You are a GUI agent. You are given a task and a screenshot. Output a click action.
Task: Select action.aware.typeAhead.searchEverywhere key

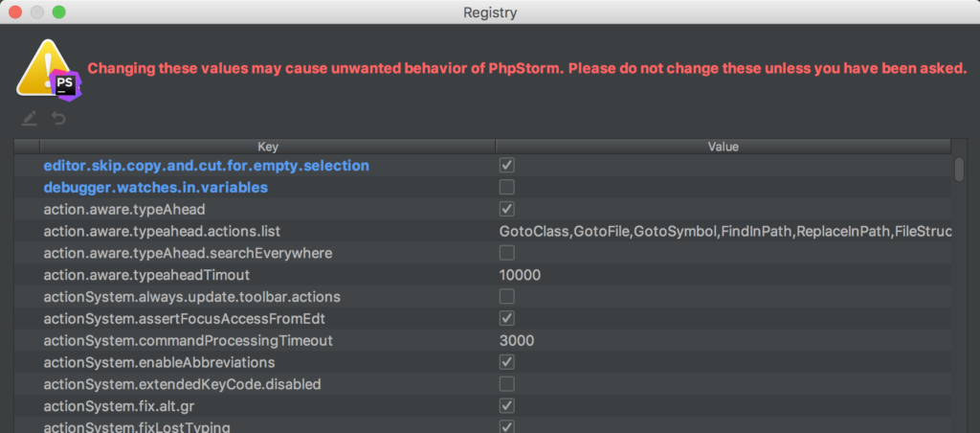click(x=188, y=253)
